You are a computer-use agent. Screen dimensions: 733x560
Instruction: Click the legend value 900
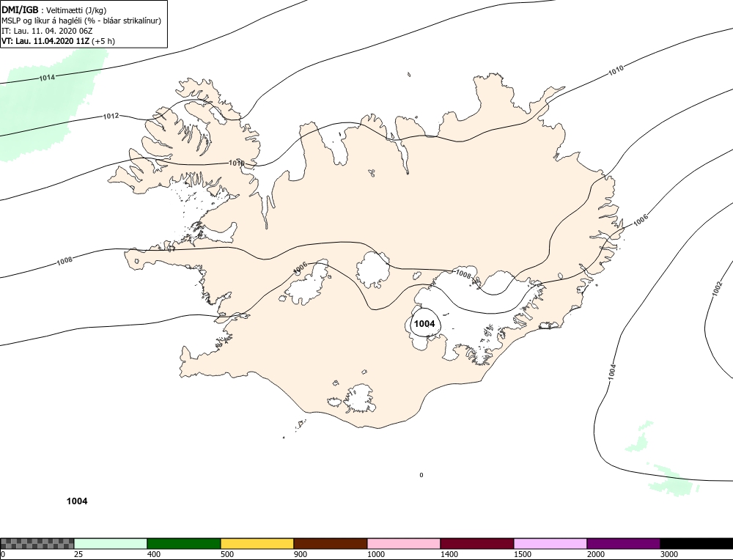point(301,554)
